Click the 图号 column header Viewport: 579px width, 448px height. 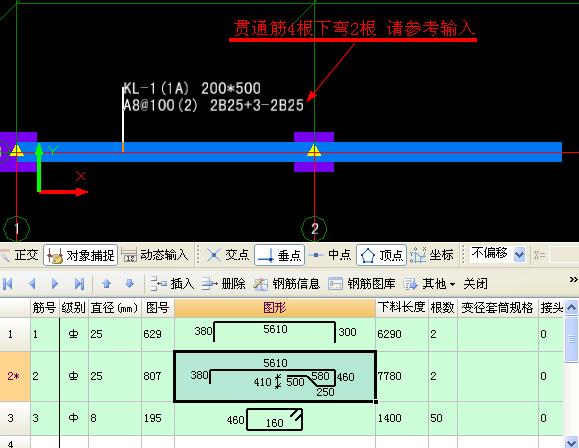point(158,307)
